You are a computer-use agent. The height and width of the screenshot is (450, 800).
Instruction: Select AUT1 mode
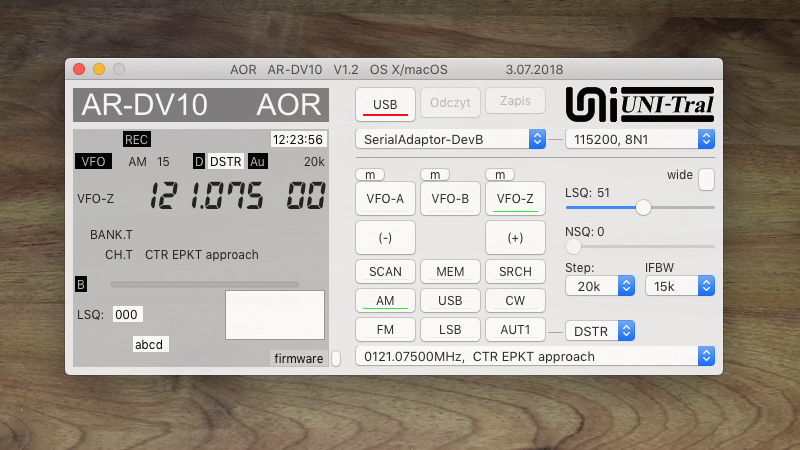click(515, 330)
